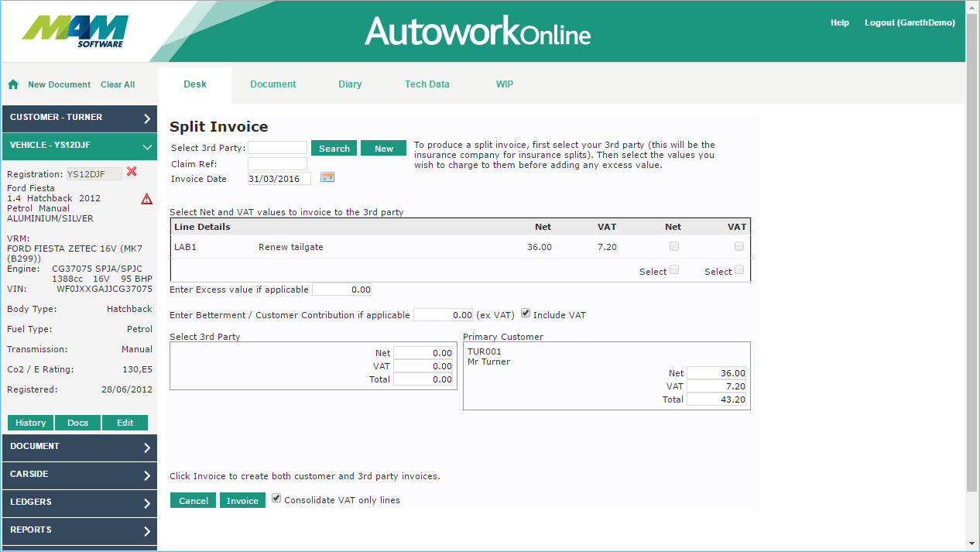Click Logout (GarethDemo) link
The width and height of the screenshot is (980, 552).
tap(909, 23)
